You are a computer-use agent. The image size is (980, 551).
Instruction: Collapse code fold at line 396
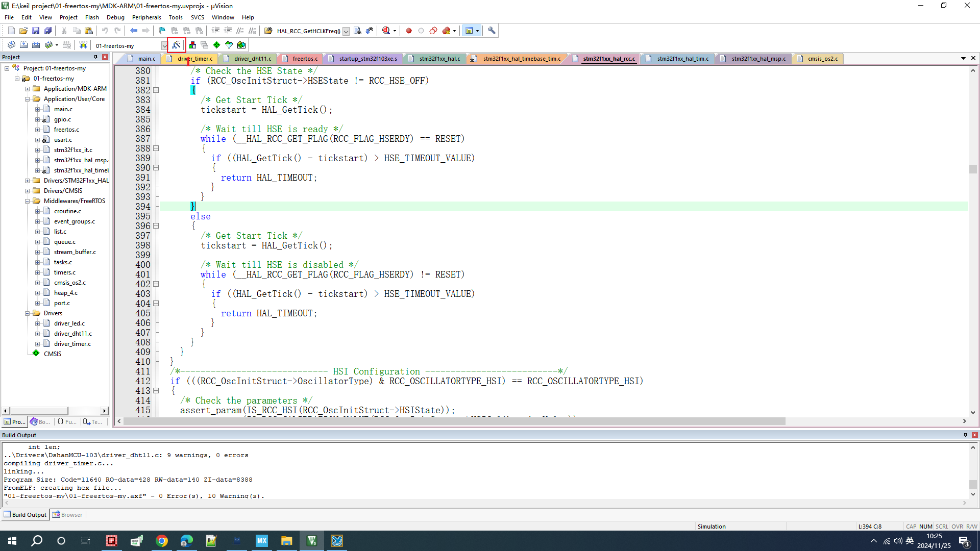point(156,226)
